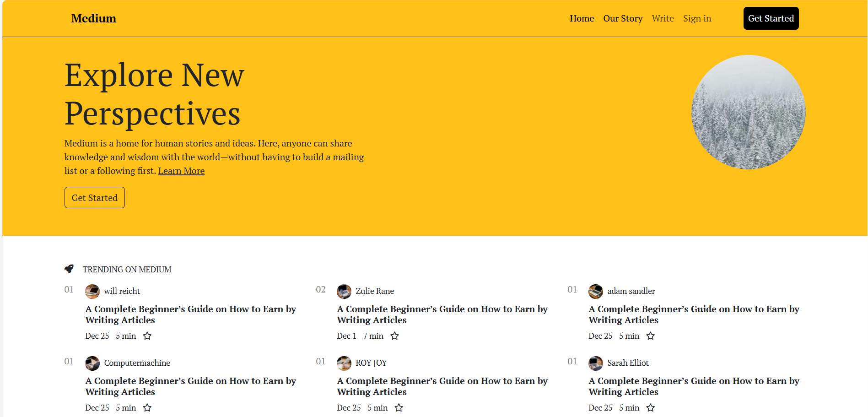Click author name Sarah Elliot
The image size is (868, 417).
[x=628, y=363]
